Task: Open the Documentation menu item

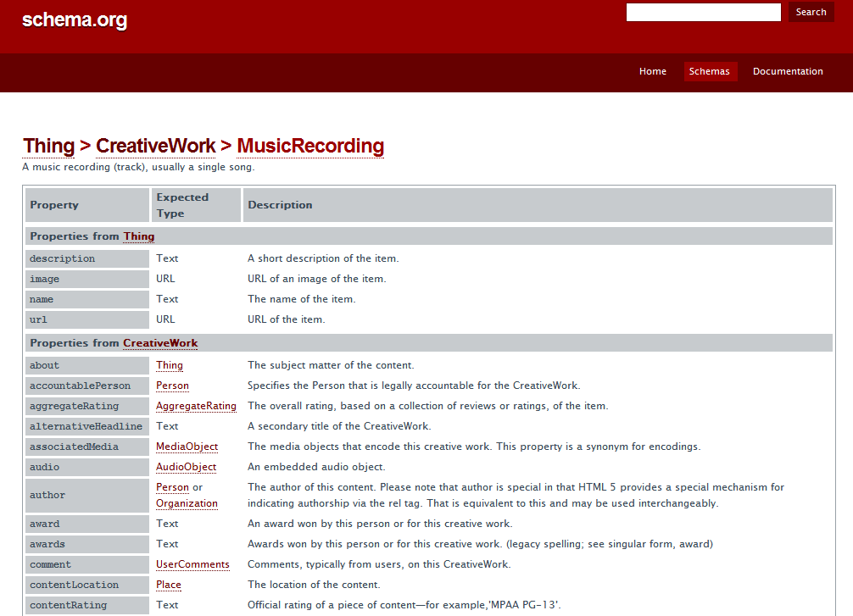Action: tap(788, 71)
